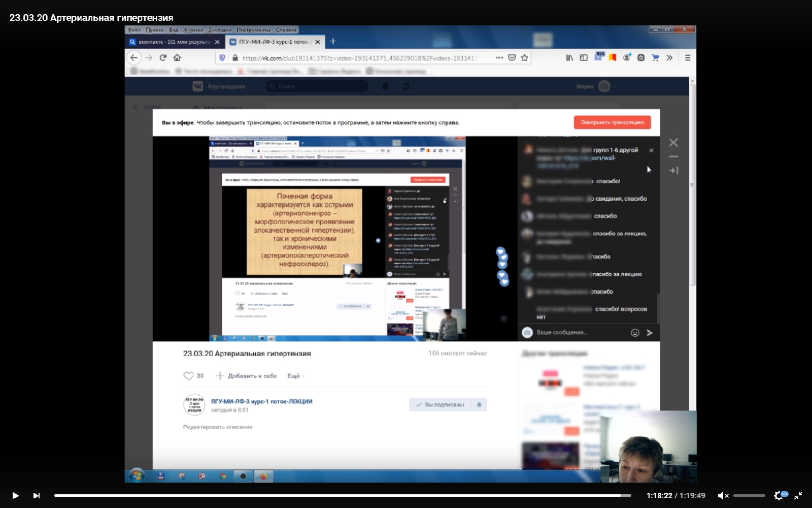Open the Журнал menu
812x508 pixels.
tap(193, 30)
